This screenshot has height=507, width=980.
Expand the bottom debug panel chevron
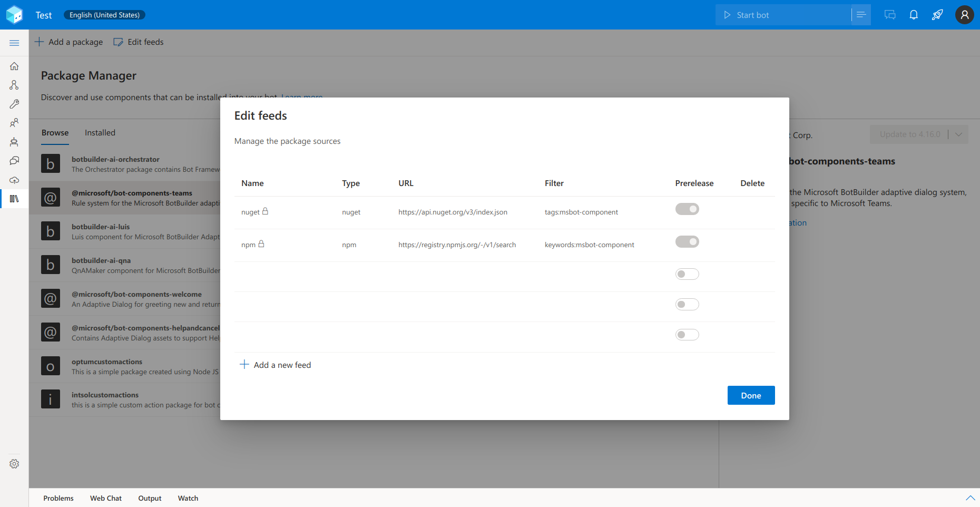971,498
